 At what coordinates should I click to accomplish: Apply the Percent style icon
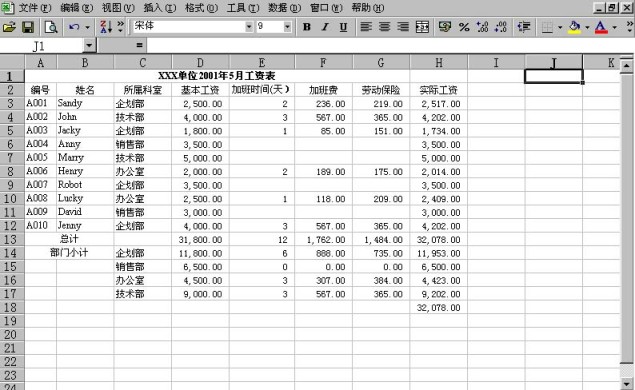(x=464, y=27)
